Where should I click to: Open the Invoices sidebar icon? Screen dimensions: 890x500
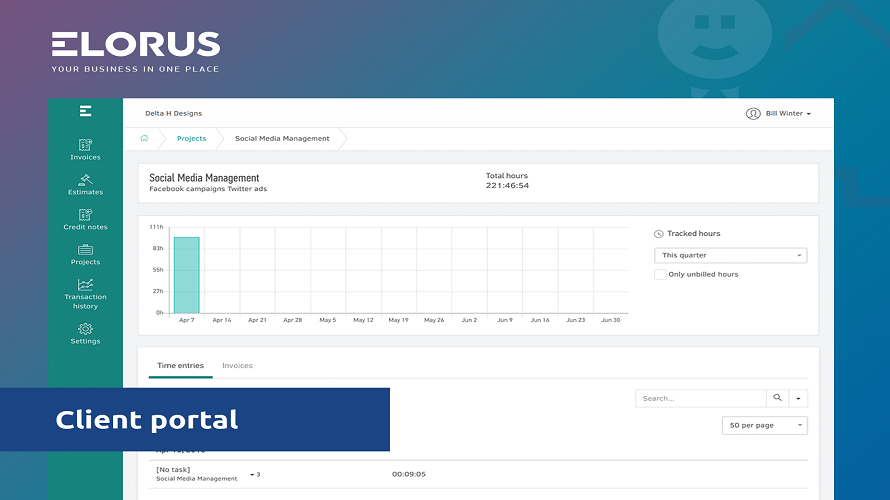[x=85, y=145]
